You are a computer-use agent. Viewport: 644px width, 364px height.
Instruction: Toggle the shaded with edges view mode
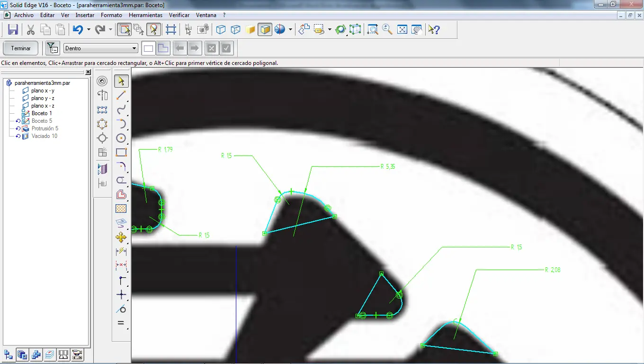tap(265, 29)
